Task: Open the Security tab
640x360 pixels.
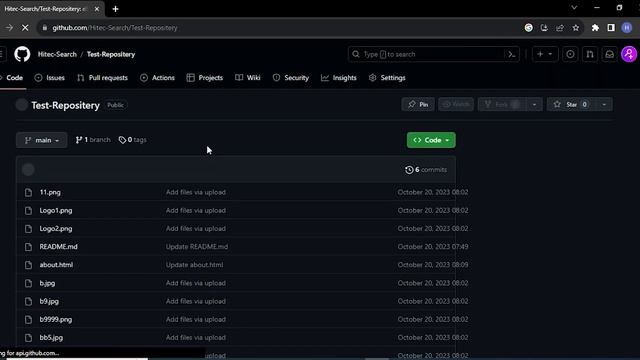Action: (291, 78)
